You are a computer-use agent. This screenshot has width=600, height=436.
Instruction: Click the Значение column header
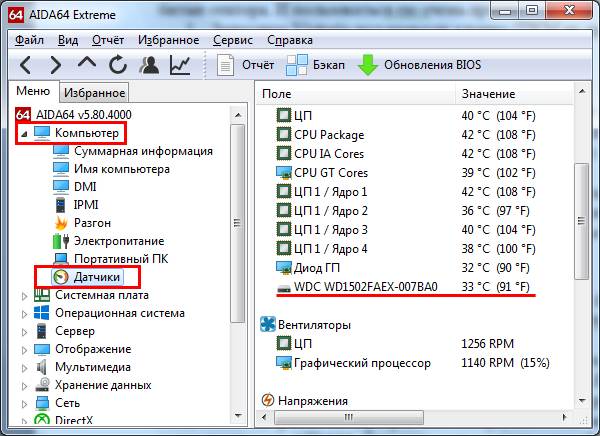point(487,93)
